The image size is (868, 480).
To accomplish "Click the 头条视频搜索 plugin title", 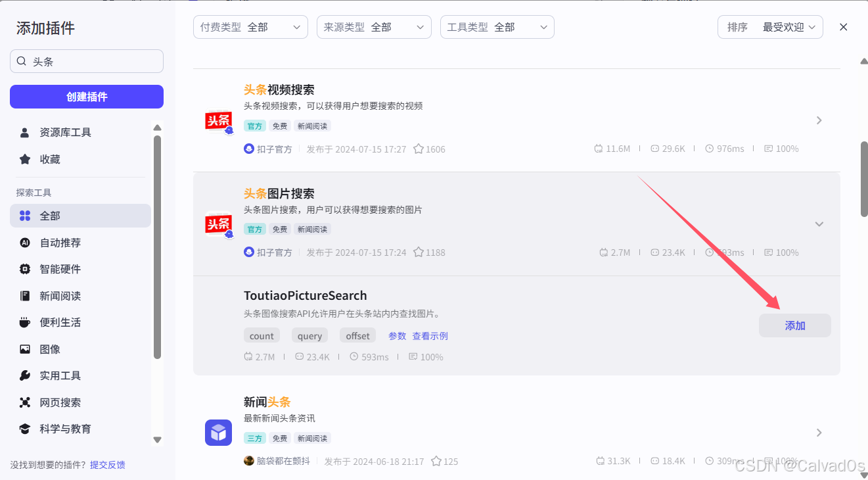I will 279,90.
